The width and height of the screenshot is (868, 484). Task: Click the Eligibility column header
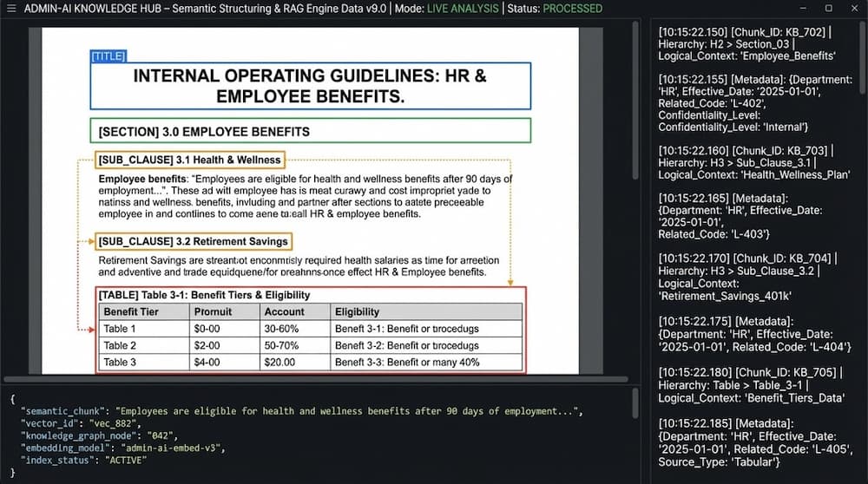357,311
